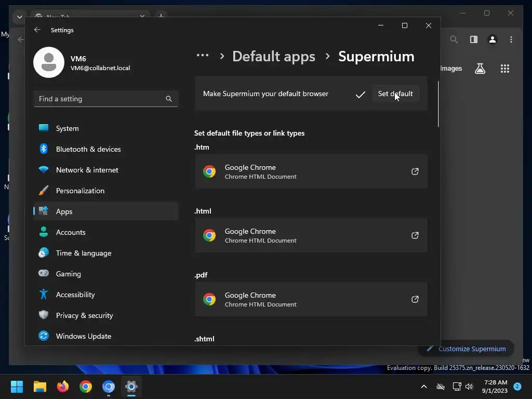532x399 pixels.
Task: Click the Set default button
Action: click(x=395, y=94)
